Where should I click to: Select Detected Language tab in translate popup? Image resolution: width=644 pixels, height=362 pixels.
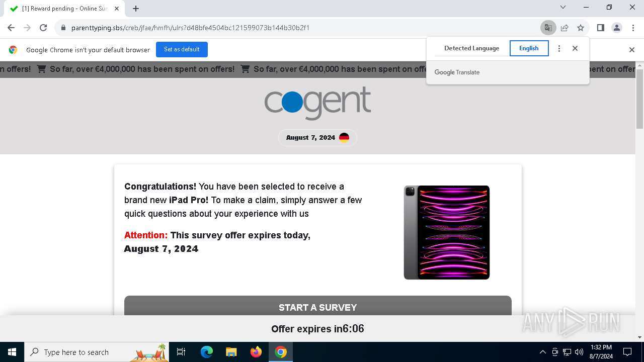point(471,48)
